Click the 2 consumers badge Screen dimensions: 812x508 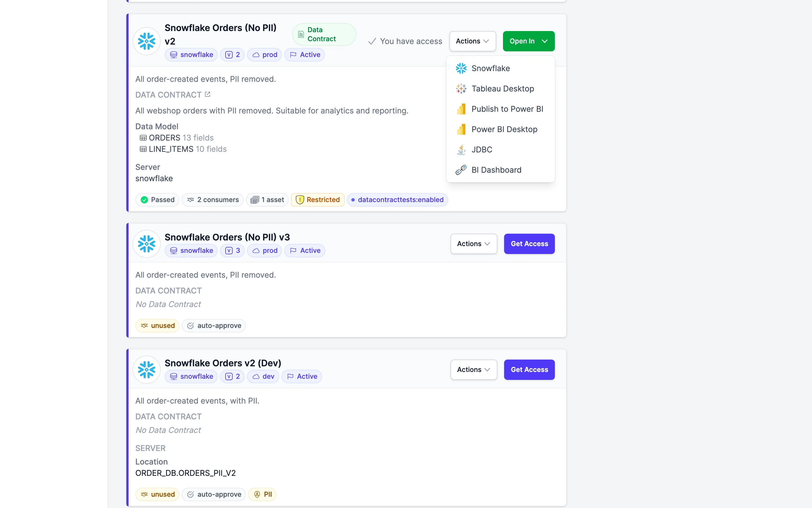coord(213,200)
